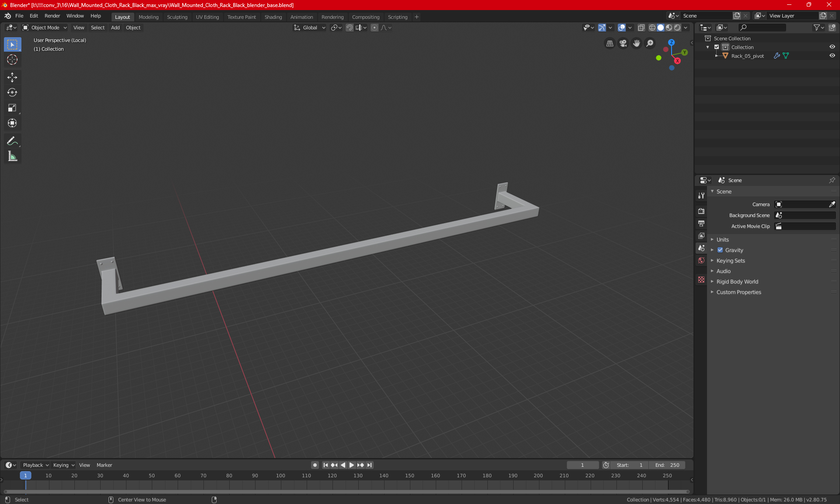The width and height of the screenshot is (840, 504).
Task: Select the Rotate tool
Action: (12, 92)
